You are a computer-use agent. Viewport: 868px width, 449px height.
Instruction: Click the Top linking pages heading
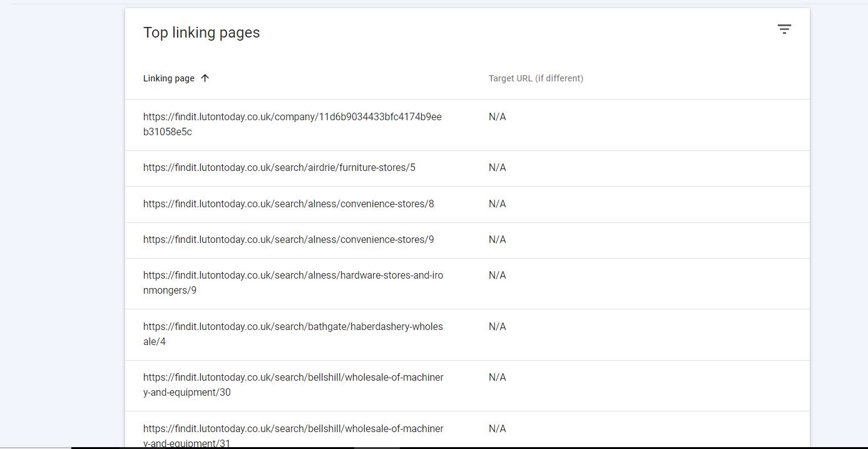[202, 33]
